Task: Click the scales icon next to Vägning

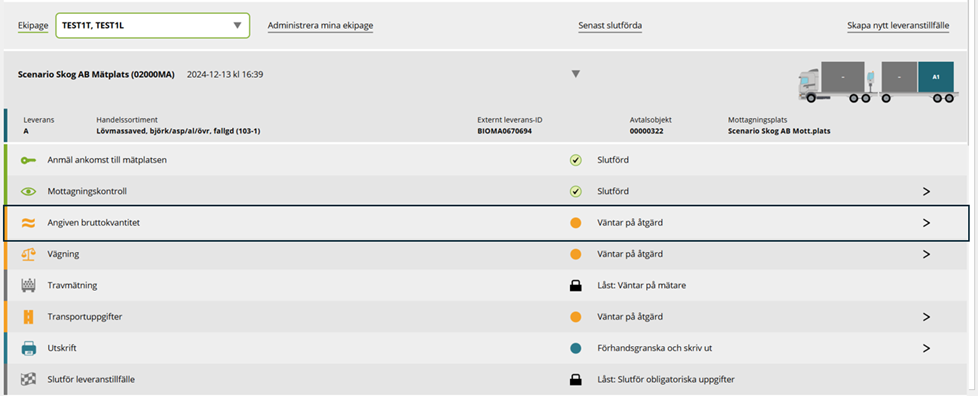Action: coord(28,254)
